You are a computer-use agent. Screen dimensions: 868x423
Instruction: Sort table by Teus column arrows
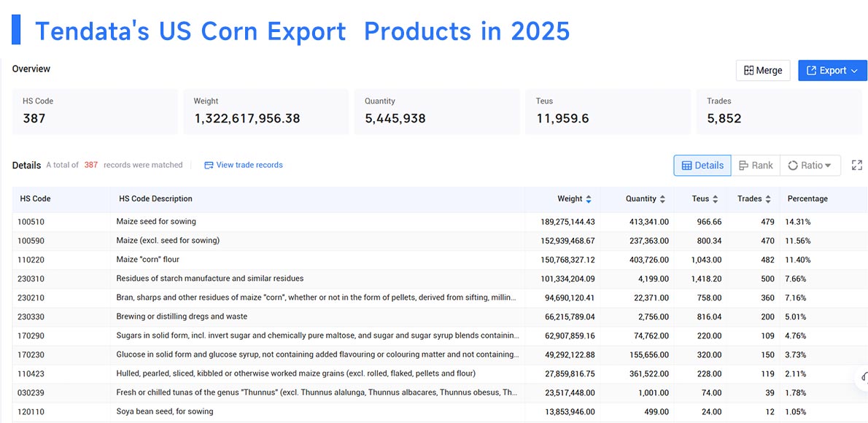716,199
